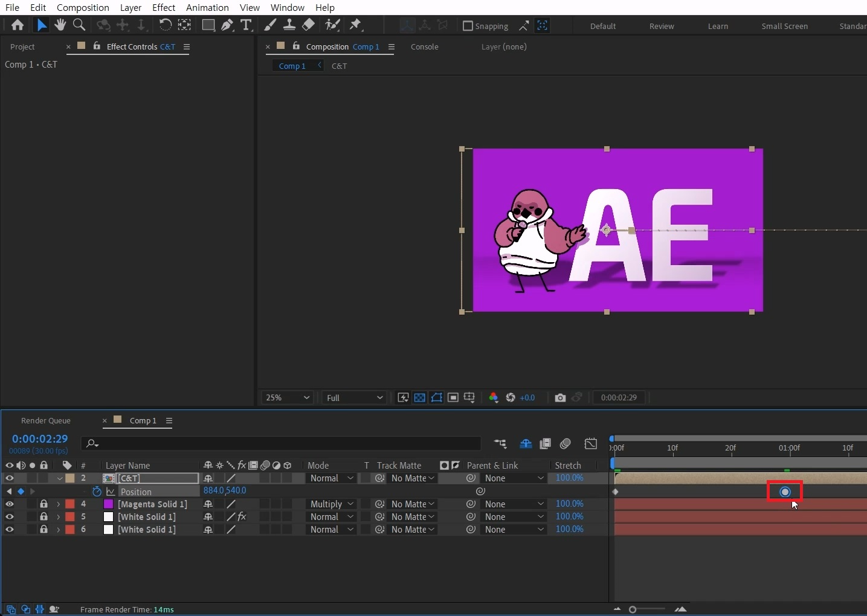867x616 pixels.
Task: Open the Render Queue tab
Action: click(x=46, y=420)
